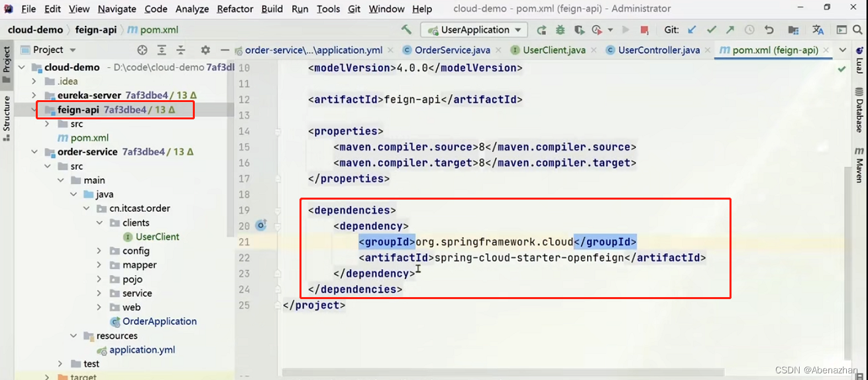Open Project Structure icon in toolbar
The image size is (868, 380).
793,30
